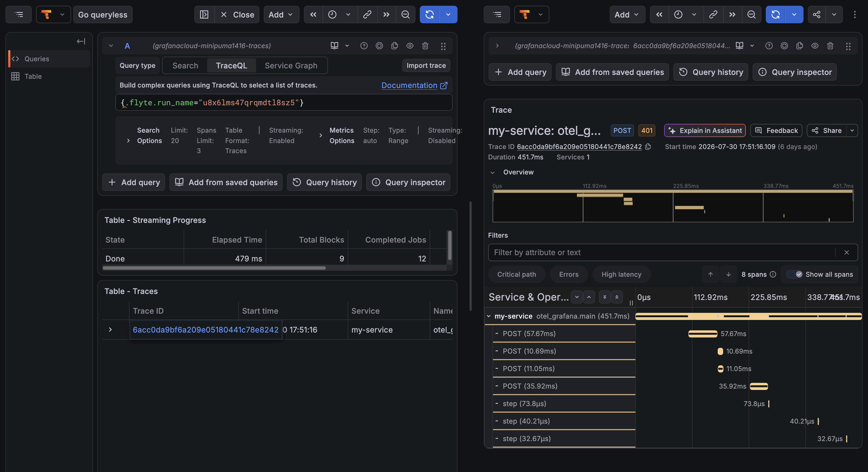
Task: Expand right pane query row chevron
Action: coord(497,45)
